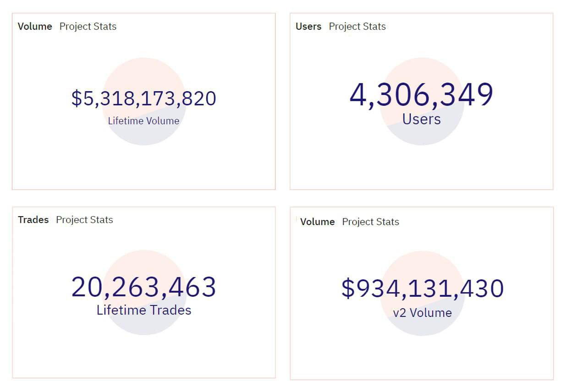Click the Users caption under the counter
The height and width of the screenshot is (392, 567).
point(421,119)
